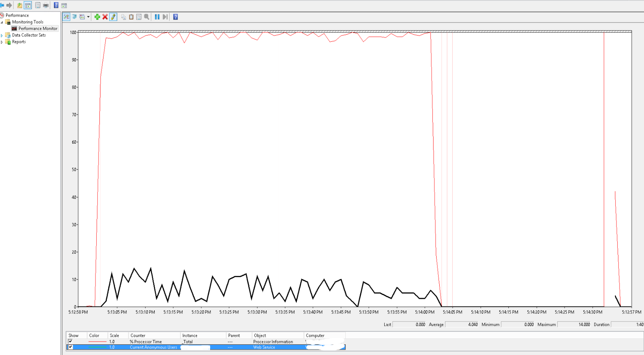Sort by the Parent column header
This screenshot has width=644, height=355.
[239, 336]
